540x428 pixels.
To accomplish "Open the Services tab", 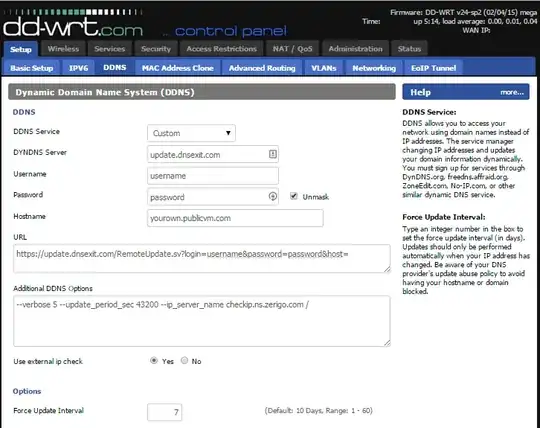I will point(110,49).
